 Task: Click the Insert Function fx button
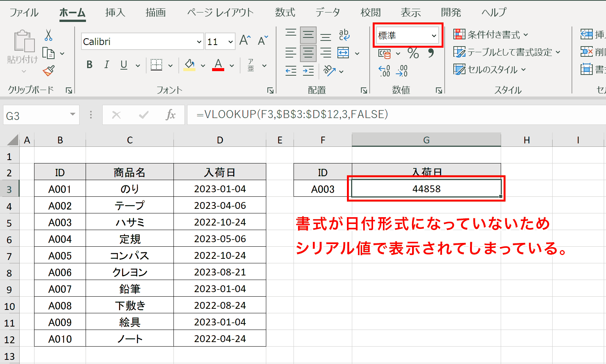pyautogui.click(x=170, y=115)
